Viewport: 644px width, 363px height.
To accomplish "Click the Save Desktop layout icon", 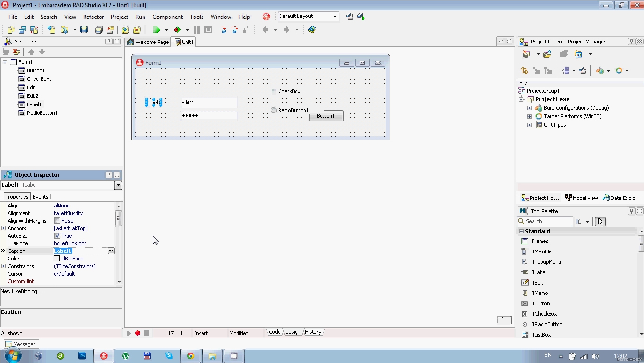I will 349,17.
